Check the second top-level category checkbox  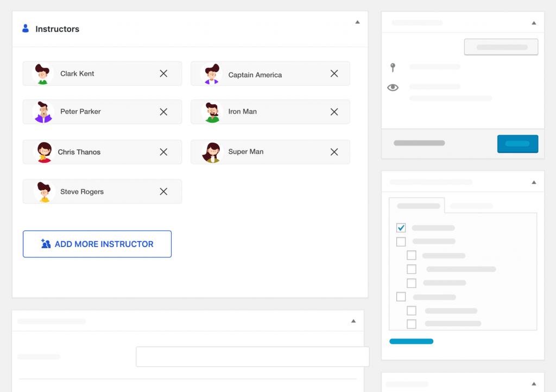[x=401, y=242]
